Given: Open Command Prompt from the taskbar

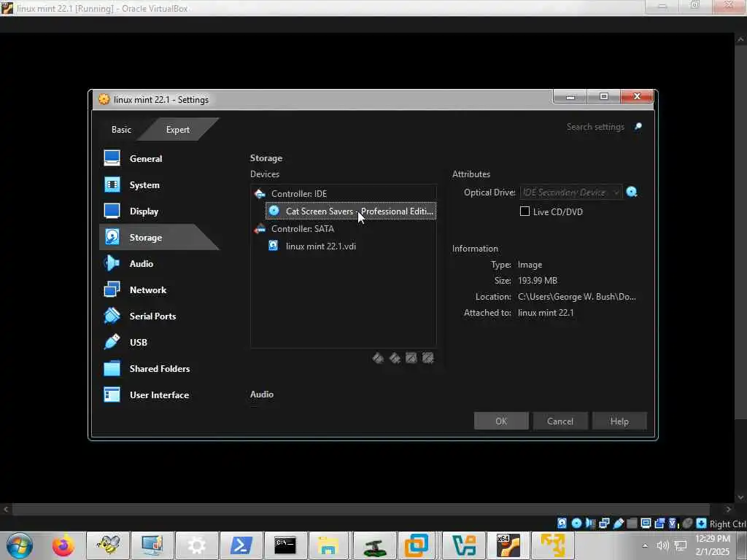Looking at the screenshot, I should [285, 545].
